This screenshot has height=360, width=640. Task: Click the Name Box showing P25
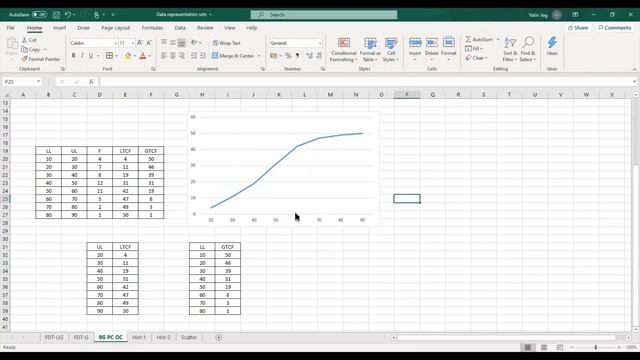point(22,82)
